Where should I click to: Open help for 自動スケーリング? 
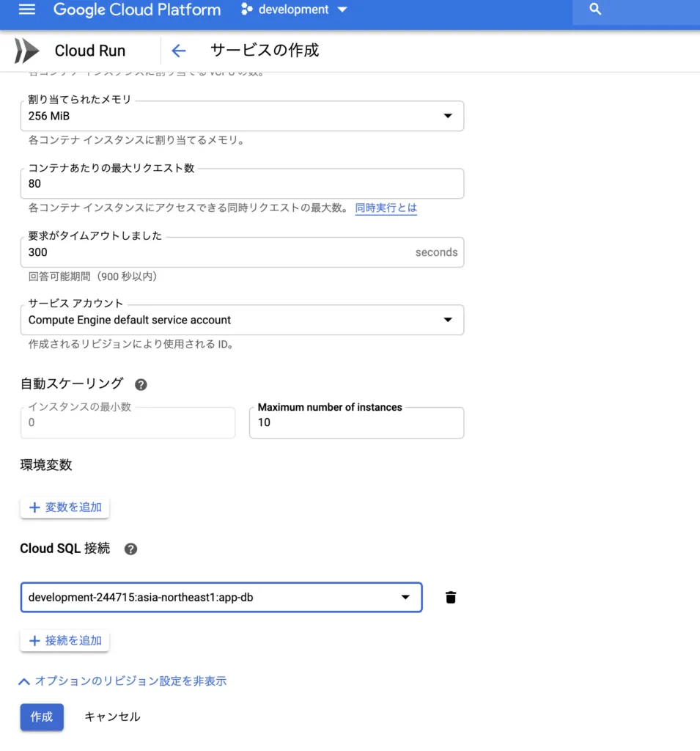141,384
